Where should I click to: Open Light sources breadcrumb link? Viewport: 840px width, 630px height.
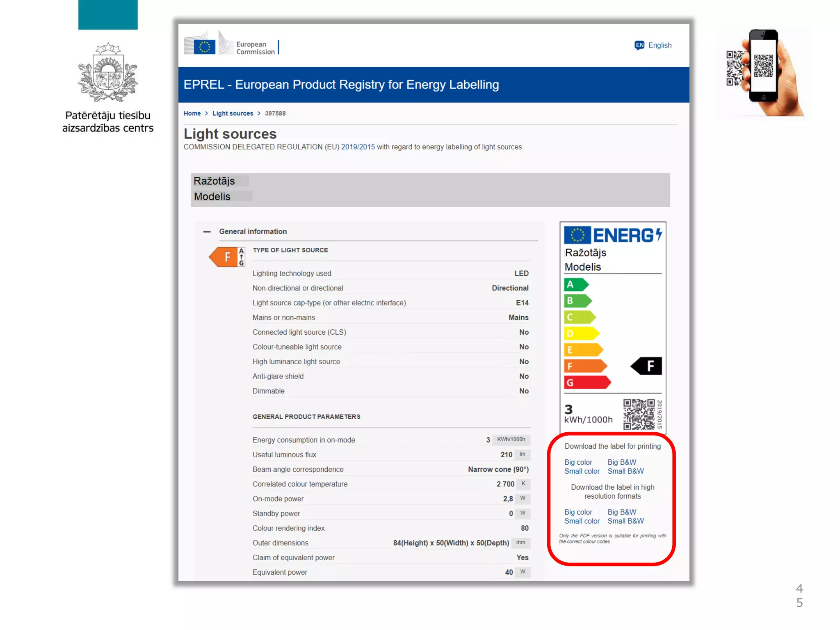pyautogui.click(x=233, y=114)
